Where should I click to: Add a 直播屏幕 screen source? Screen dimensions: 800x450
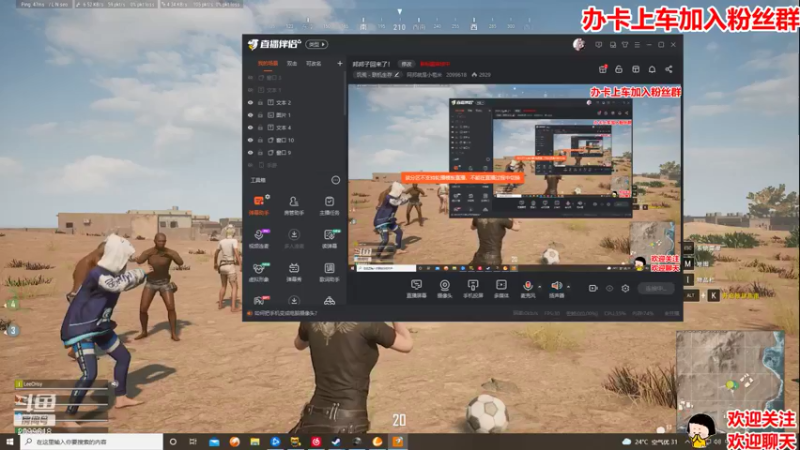coord(416,289)
